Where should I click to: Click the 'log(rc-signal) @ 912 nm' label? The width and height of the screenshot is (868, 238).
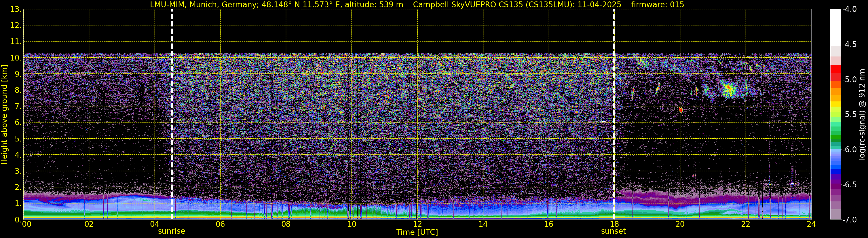pyautogui.click(x=862, y=114)
